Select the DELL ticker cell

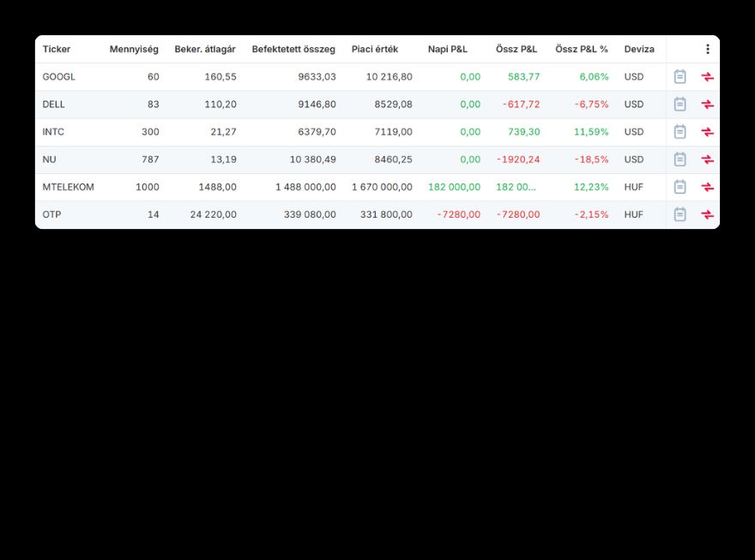pos(53,104)
